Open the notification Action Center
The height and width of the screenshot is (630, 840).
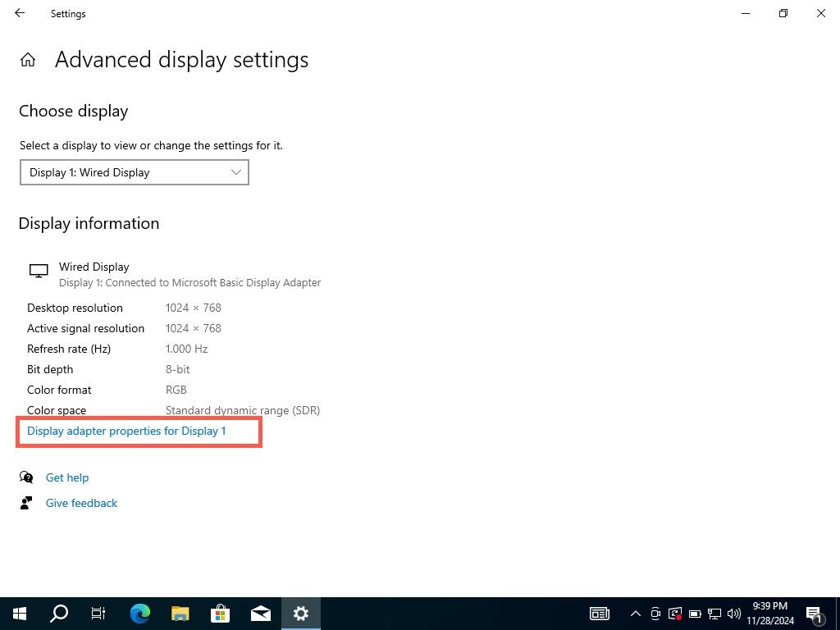pyautogui.click(x=815, y=614)
